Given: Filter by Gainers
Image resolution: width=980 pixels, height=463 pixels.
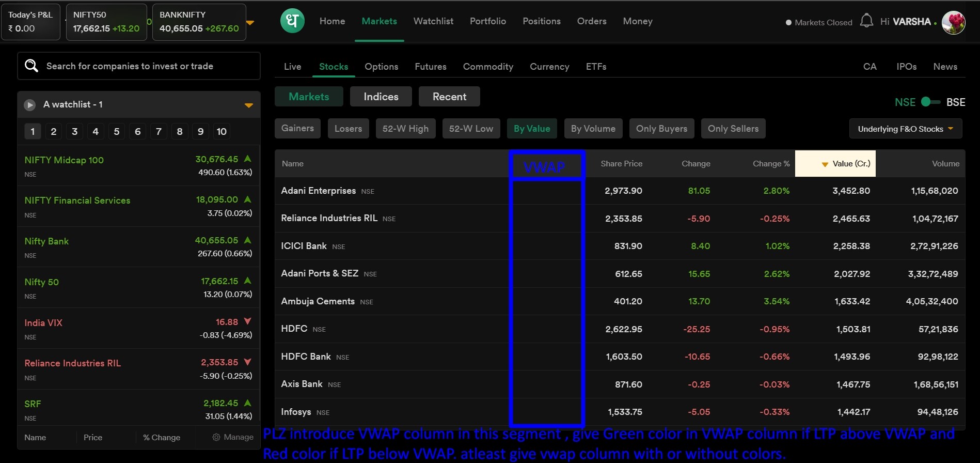Looking at the screenshot, I should [x=297, y=129].
